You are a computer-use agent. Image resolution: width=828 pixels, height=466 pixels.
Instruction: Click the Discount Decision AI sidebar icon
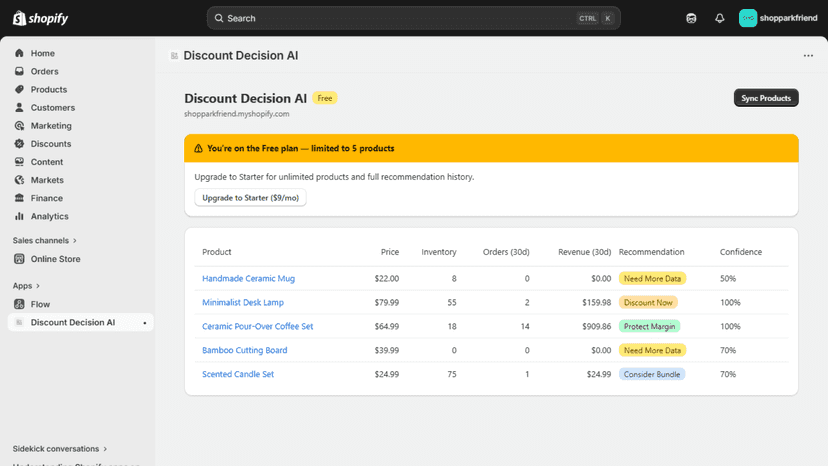coord(20,322)
